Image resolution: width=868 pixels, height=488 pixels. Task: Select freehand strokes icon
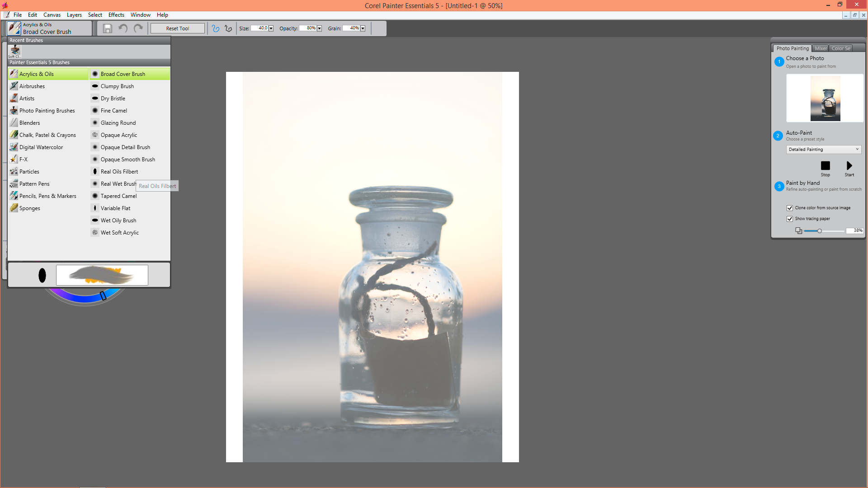tap(216, 28)
